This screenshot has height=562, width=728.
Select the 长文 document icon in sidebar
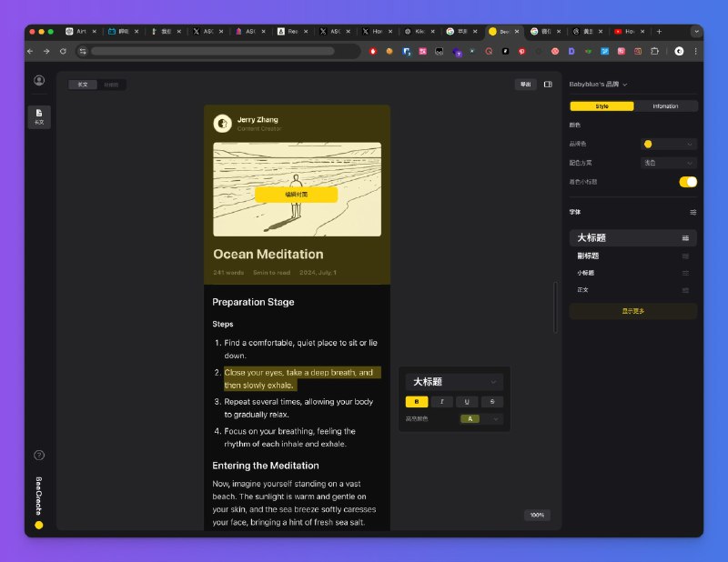pyautogui.click(x=39, y=116)
